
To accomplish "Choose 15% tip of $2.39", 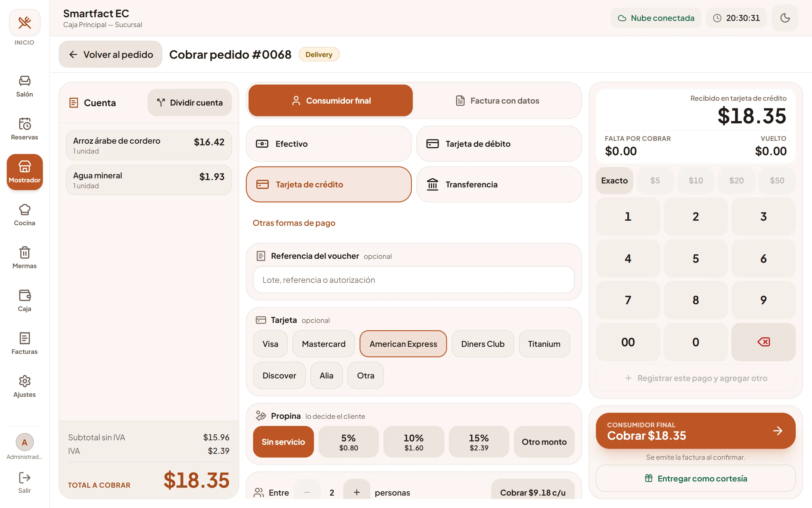I will [479, 442].
